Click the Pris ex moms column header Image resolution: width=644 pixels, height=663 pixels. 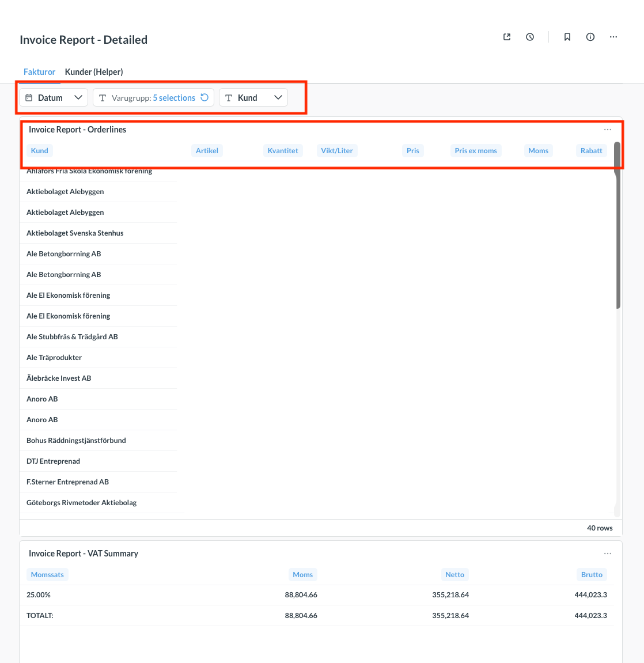475,151
